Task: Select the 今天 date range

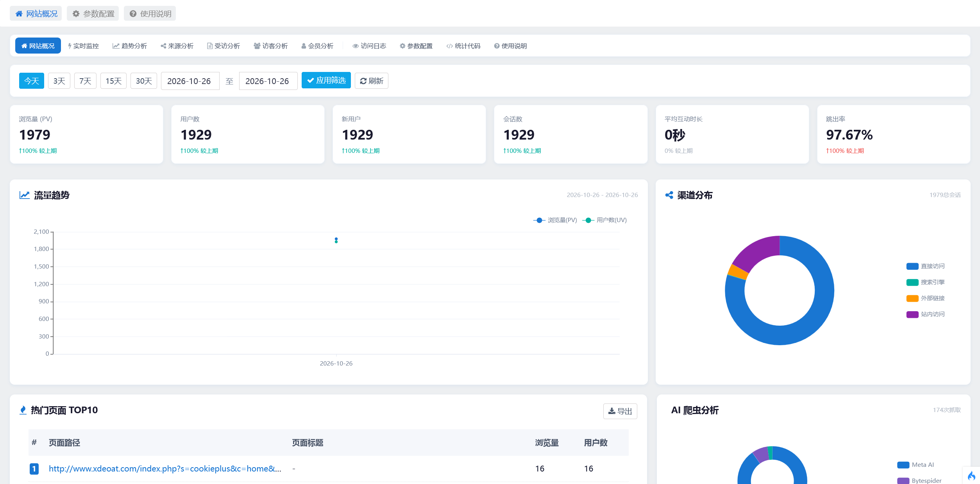Action: click(32, 81)
